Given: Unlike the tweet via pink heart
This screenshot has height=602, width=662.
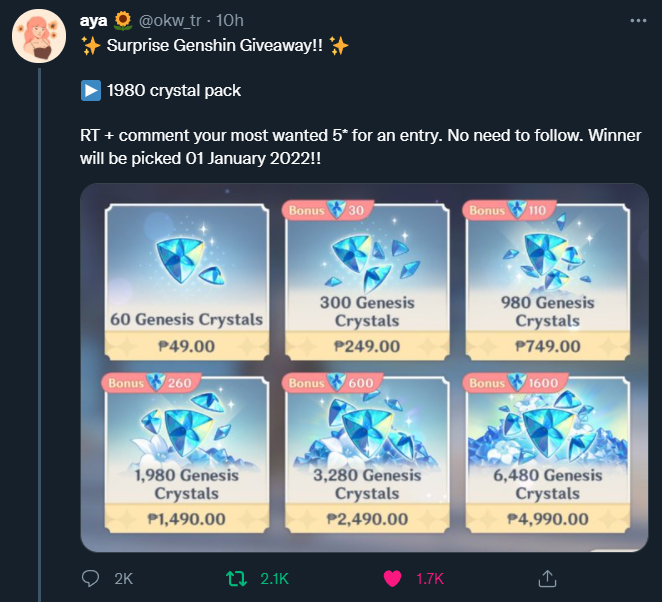Looking at the screenshot, I should (x=392, y=578).
